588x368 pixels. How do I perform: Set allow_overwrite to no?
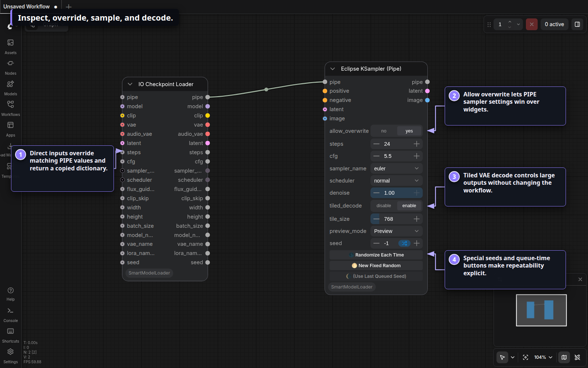384,131
